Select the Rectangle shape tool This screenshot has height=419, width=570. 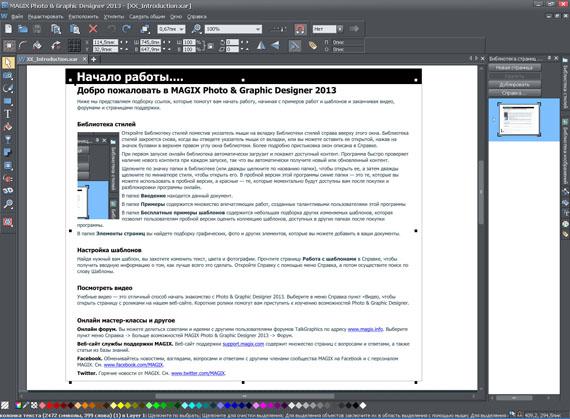coord(8,101)
